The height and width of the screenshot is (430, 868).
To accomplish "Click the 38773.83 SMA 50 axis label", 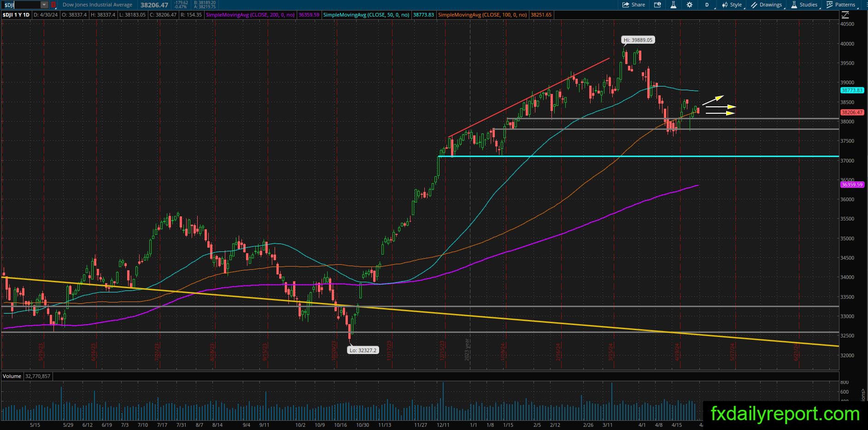I will pos(852,90).
